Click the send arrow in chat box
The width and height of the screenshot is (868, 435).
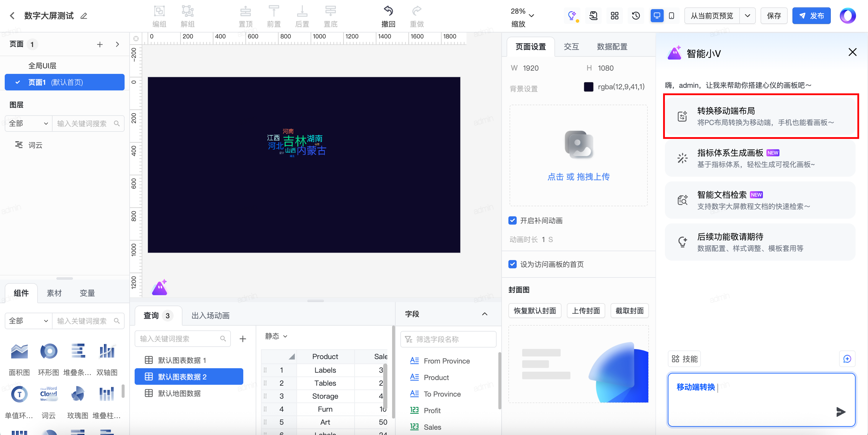click(840, 411)
